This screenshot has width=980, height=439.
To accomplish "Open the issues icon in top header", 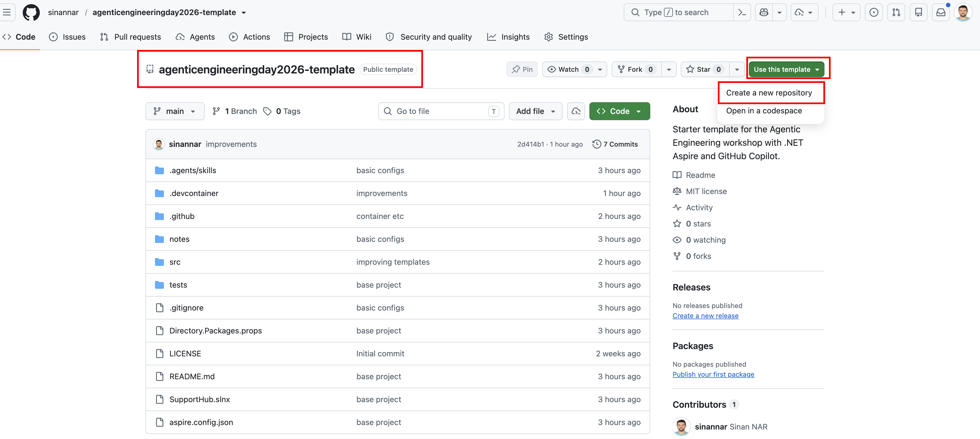I will pos(874,12).
